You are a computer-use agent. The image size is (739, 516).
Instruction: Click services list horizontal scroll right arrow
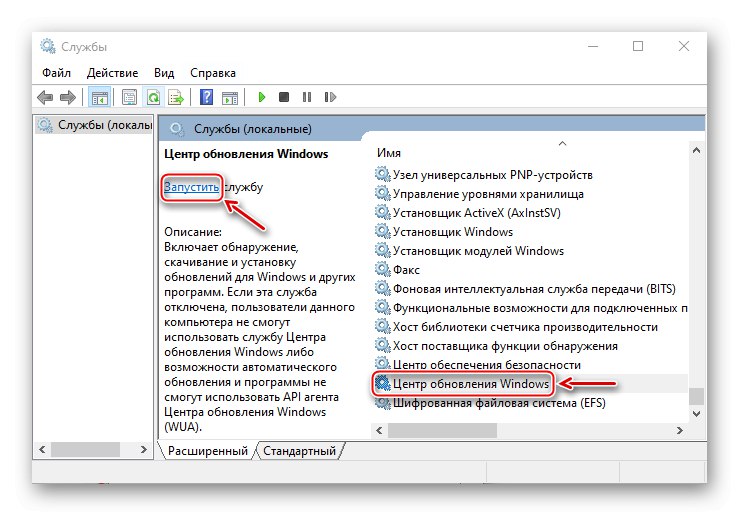[x=680, y=430]
